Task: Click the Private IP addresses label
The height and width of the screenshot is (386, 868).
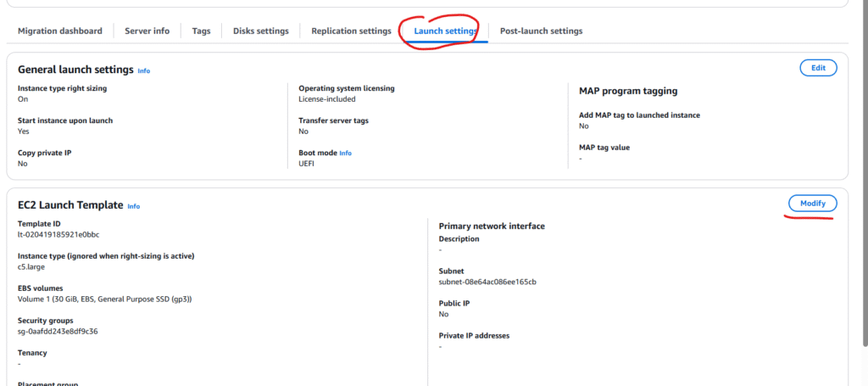Action: pyautogui.click(x=474, y=336)
